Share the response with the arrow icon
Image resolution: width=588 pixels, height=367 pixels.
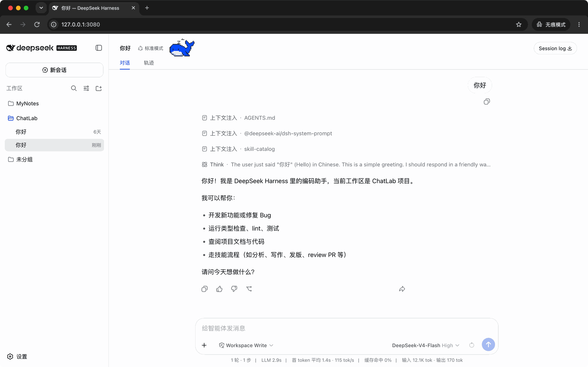[x=402, y=289]
